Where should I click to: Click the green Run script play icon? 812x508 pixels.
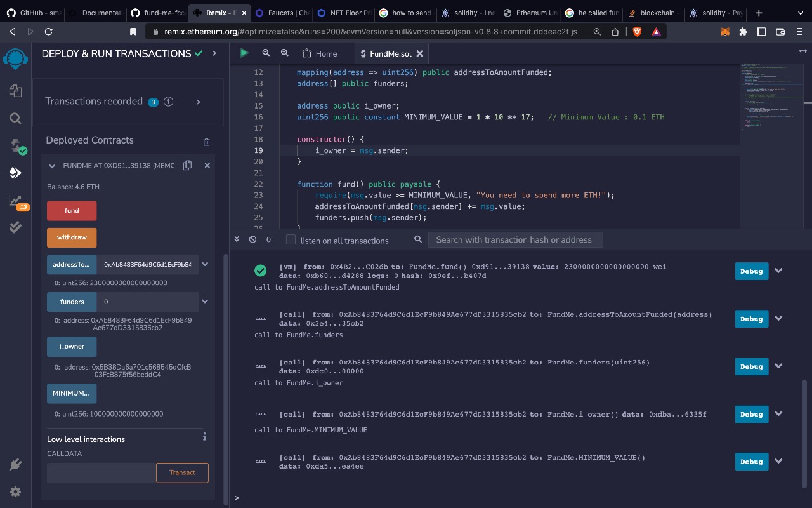point(244,53)
